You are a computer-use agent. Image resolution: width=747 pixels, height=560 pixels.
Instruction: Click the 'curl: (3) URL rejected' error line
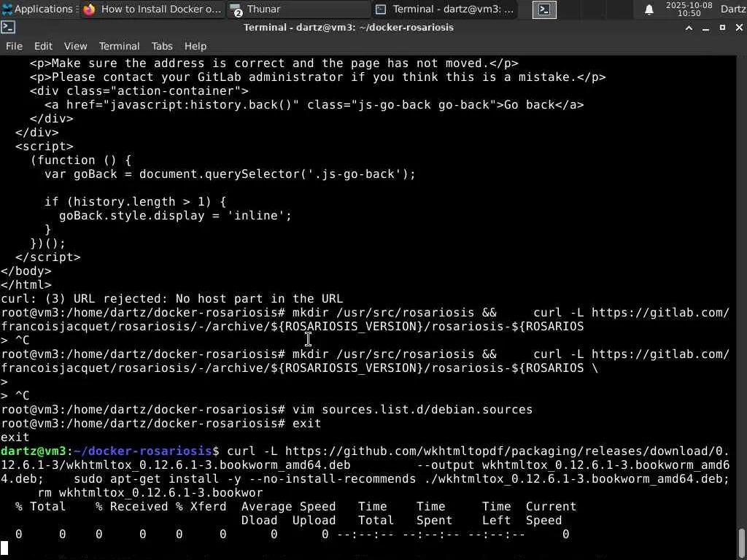172,298
